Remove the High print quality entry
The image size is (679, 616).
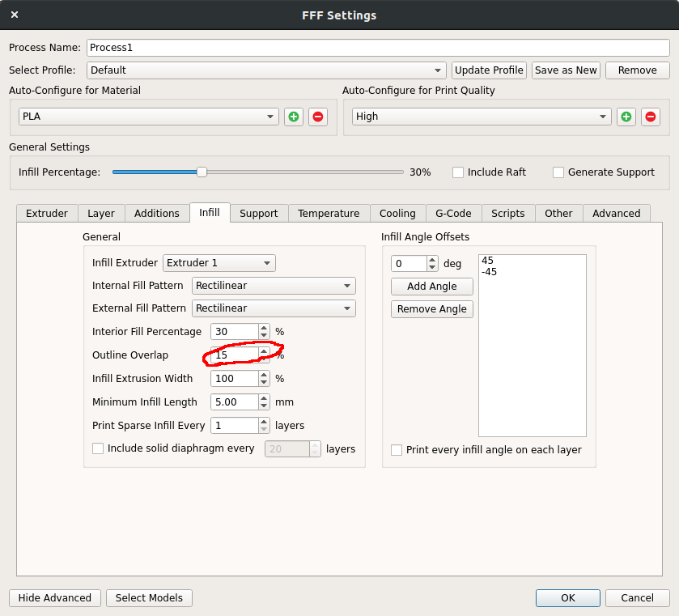coord(651,117)
